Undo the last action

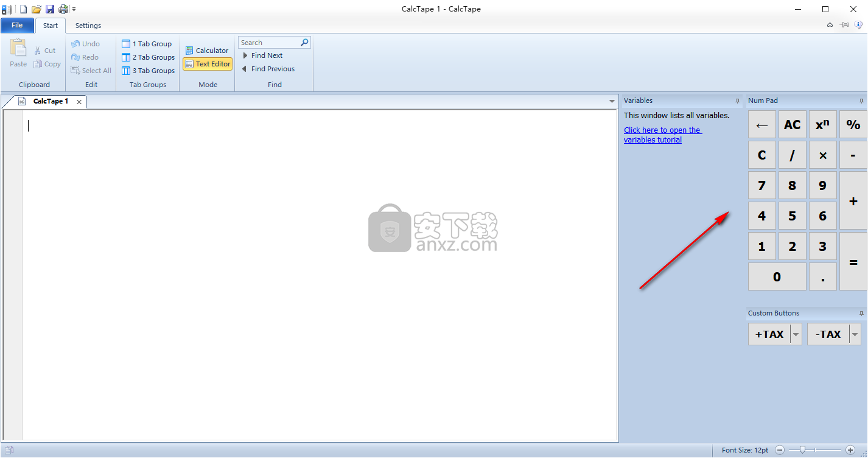(x=85, y=44)
